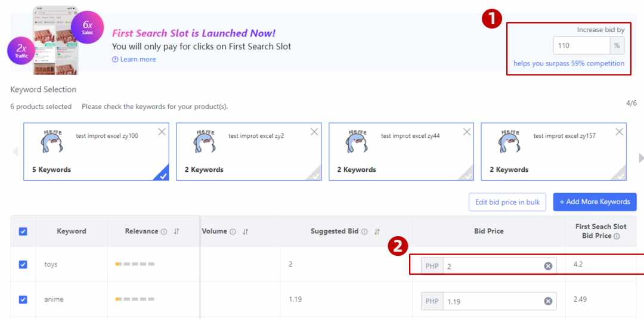The height and width of the screenshot is (319, 644).
Task: Remove product card zy157
Action: click(x=620, y=132)
